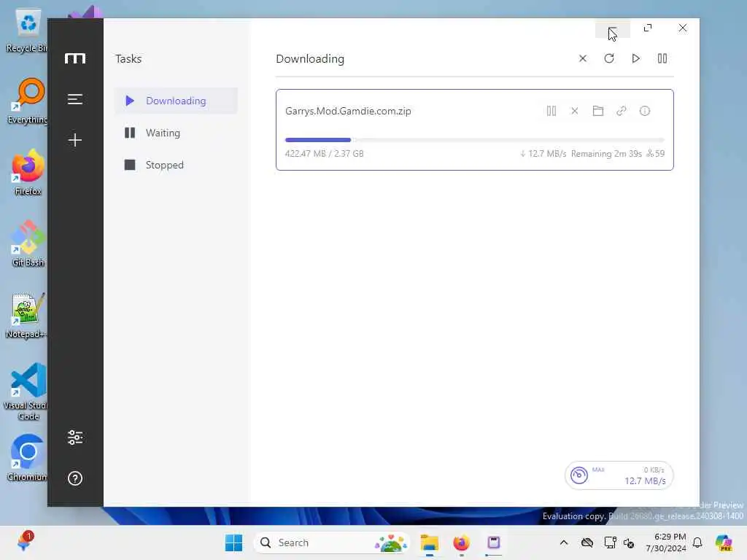Image resolution: width=747 pixels, height=560 pixels.
Task: Open the Windows Start menu
Action: [233, 542]
